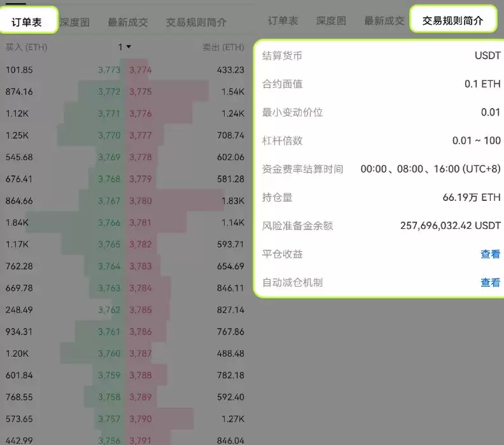Screen dimensions: 504x445
Task: Click buy quantity 874.16
Action: [19, 92]
